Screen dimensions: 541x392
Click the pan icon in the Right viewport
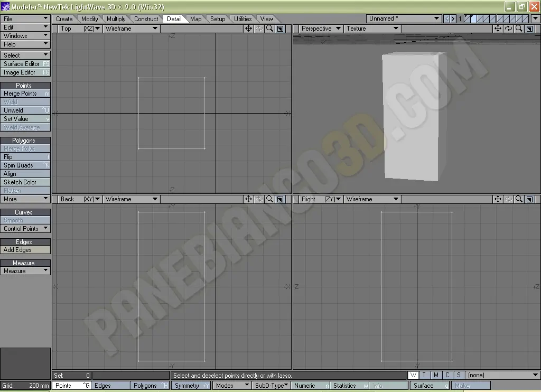pyautogui.click(x=498, y=199)
